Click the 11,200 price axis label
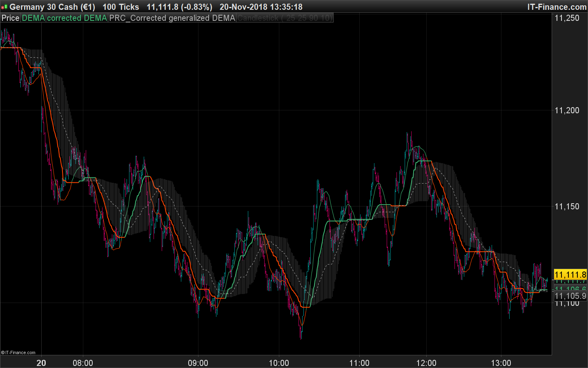 (x=567, y=110)
